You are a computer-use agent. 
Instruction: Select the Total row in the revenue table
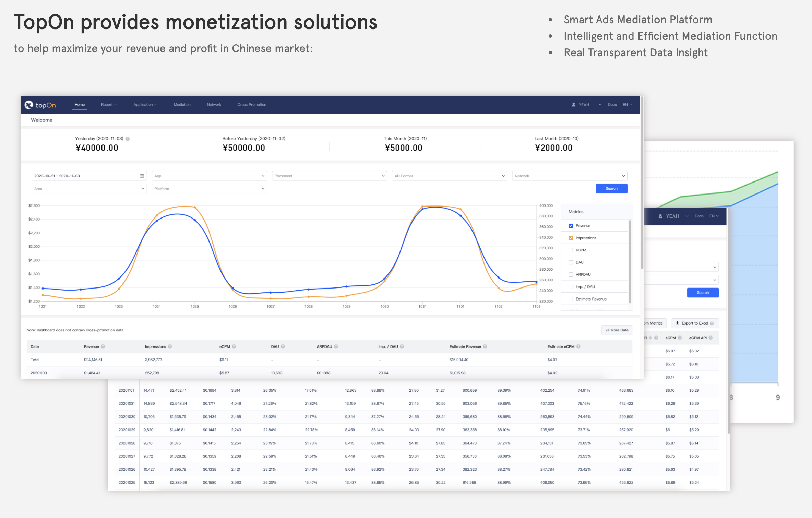click(x=329, y=360)
